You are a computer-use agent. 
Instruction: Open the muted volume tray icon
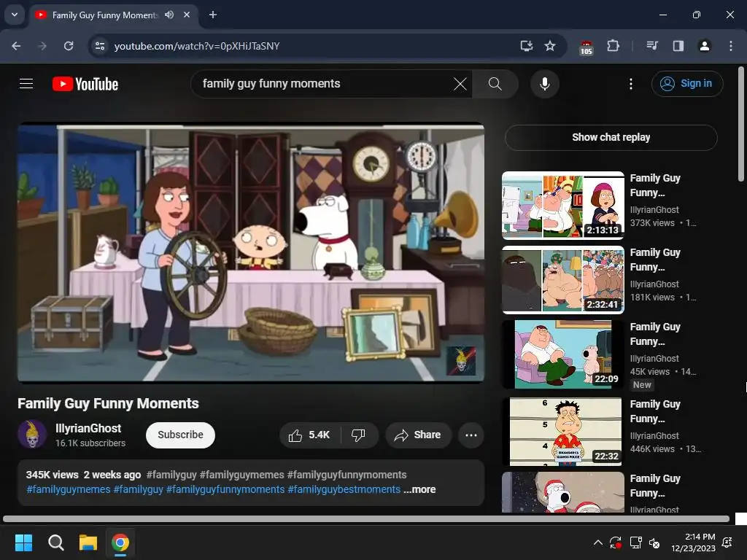pyautogui.click(x=654, y=542)
